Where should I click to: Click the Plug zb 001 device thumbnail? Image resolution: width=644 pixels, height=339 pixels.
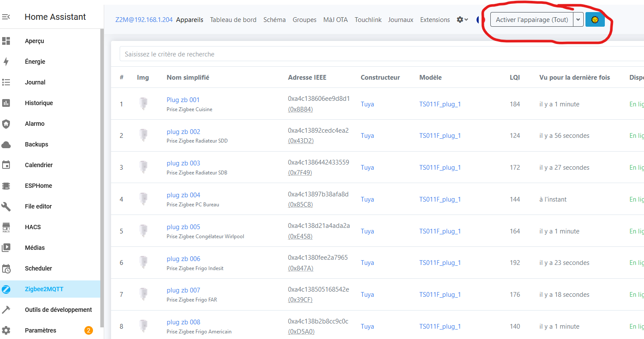143,104
